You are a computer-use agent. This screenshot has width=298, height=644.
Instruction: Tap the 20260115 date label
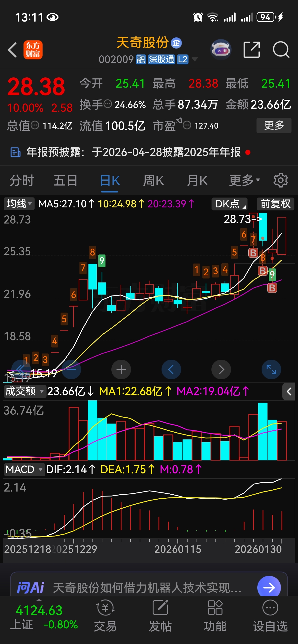coord(178,549)
